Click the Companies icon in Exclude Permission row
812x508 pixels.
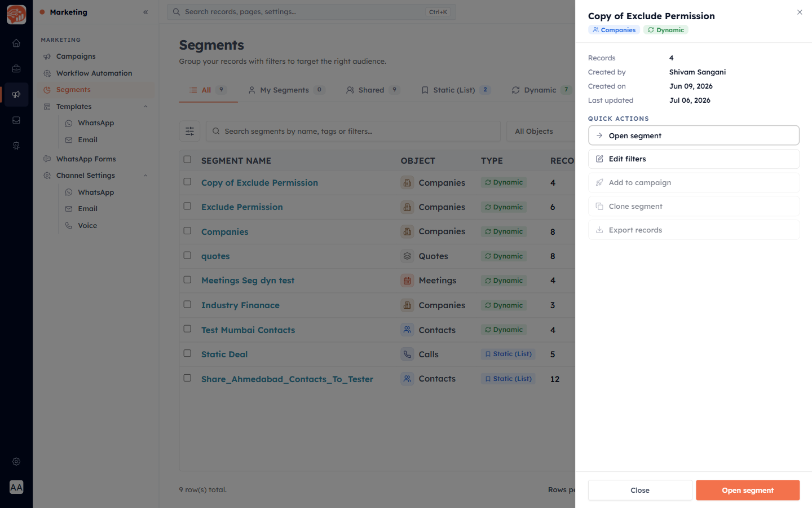point(407,207)
